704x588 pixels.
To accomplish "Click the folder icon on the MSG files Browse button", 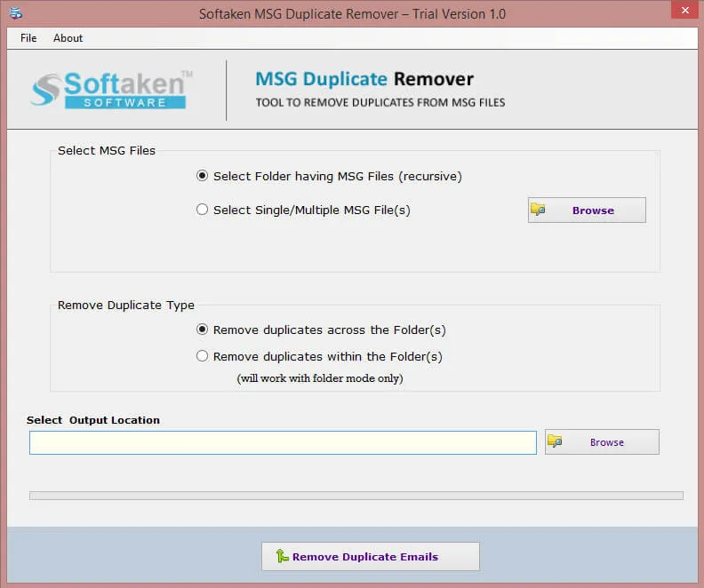I will 538,211.
